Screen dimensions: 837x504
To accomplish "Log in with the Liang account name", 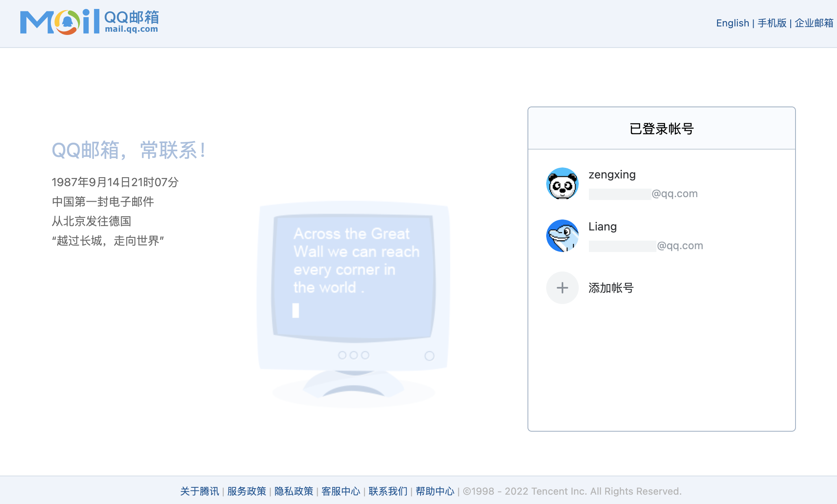I will point(603,226).
